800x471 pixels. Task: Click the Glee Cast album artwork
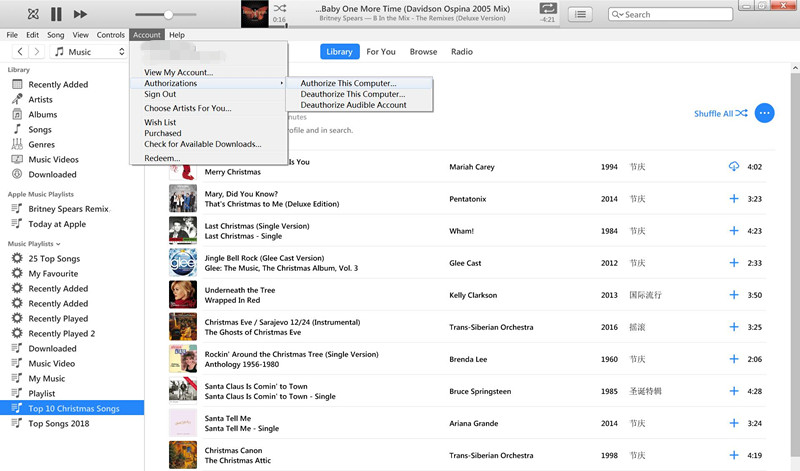(x=183, y=263)
